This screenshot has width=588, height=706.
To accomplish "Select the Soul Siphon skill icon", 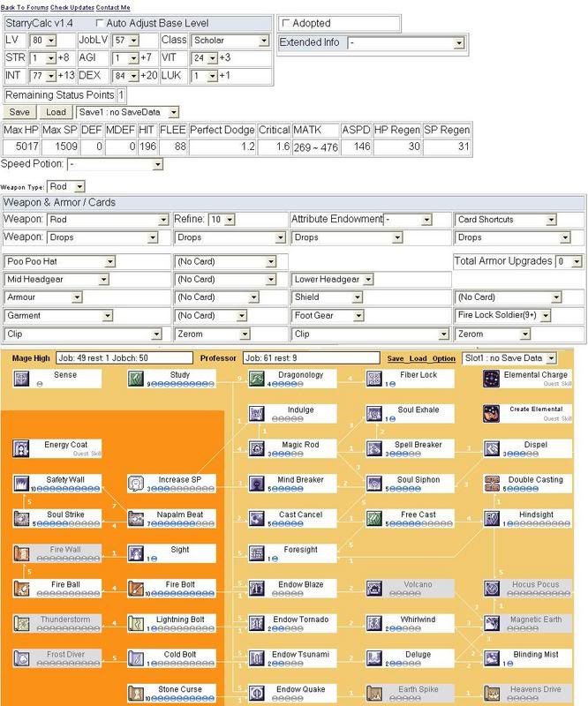I will [375, 483].
